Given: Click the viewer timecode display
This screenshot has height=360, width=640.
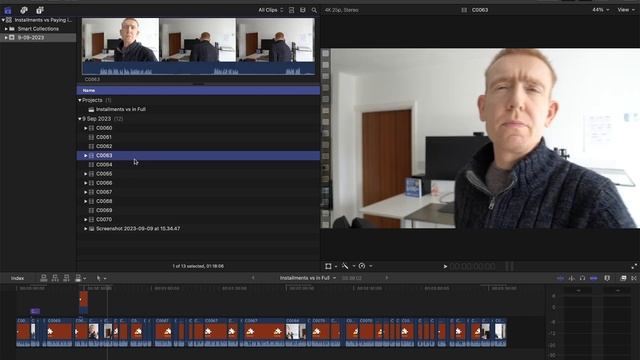Looking at the screenshot, I should click(x=473, y=267).
